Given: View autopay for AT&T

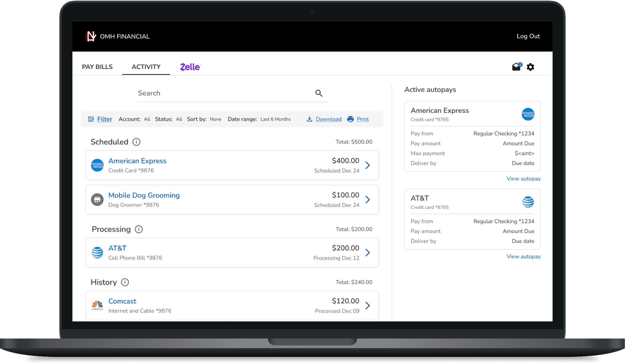Looking at the screenshot, I should coord(523,256).
